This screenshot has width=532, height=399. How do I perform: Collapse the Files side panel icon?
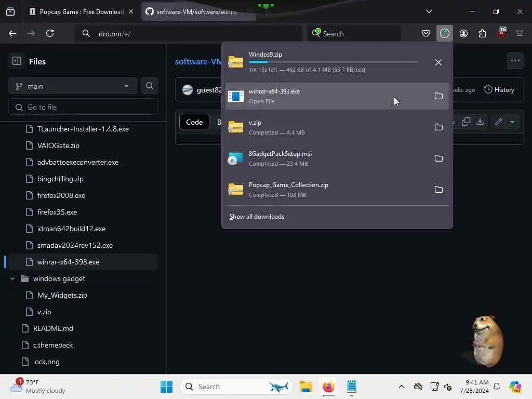point(17,61)
